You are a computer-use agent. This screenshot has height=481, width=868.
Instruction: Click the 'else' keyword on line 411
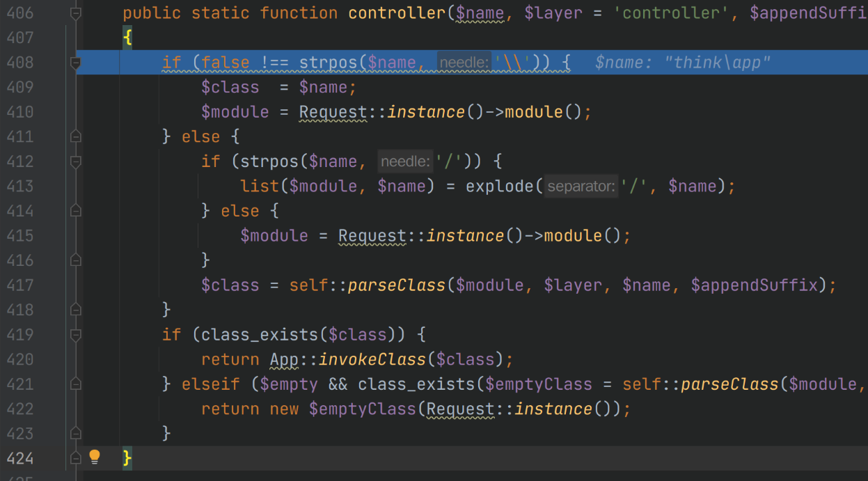pos(201,136)
